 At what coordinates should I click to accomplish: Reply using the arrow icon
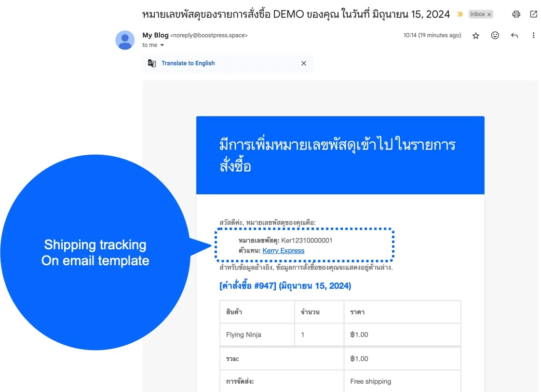(514, 36)
